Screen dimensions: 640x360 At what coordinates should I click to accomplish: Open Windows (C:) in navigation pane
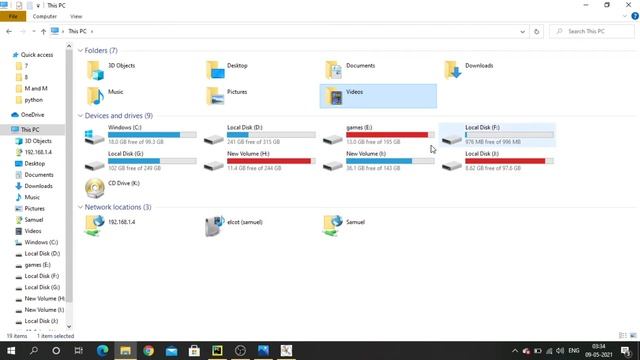click(x=41, y=242)
